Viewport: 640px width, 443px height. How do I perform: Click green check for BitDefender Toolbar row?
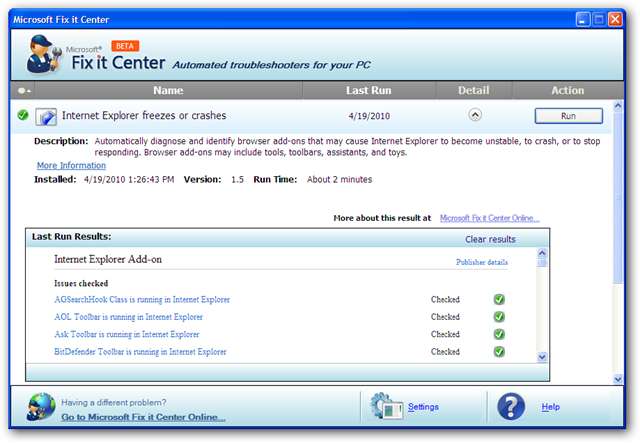[x=499, y=352]
